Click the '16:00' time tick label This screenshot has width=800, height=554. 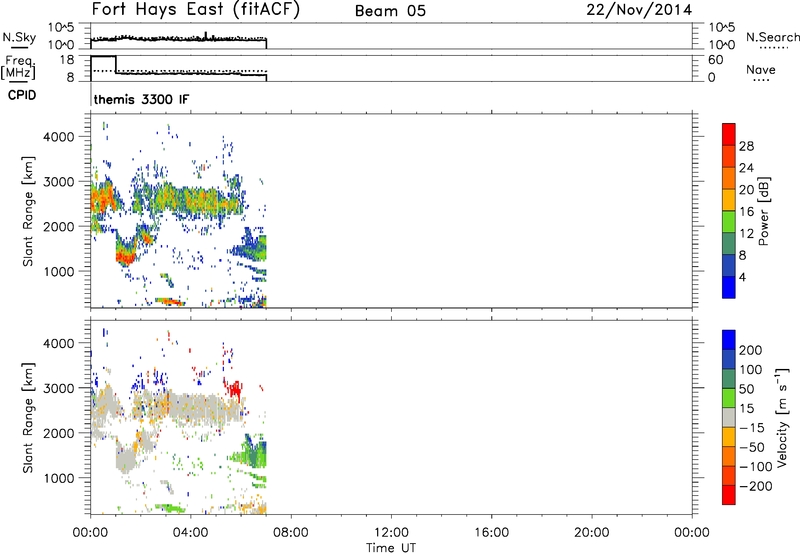491,533
